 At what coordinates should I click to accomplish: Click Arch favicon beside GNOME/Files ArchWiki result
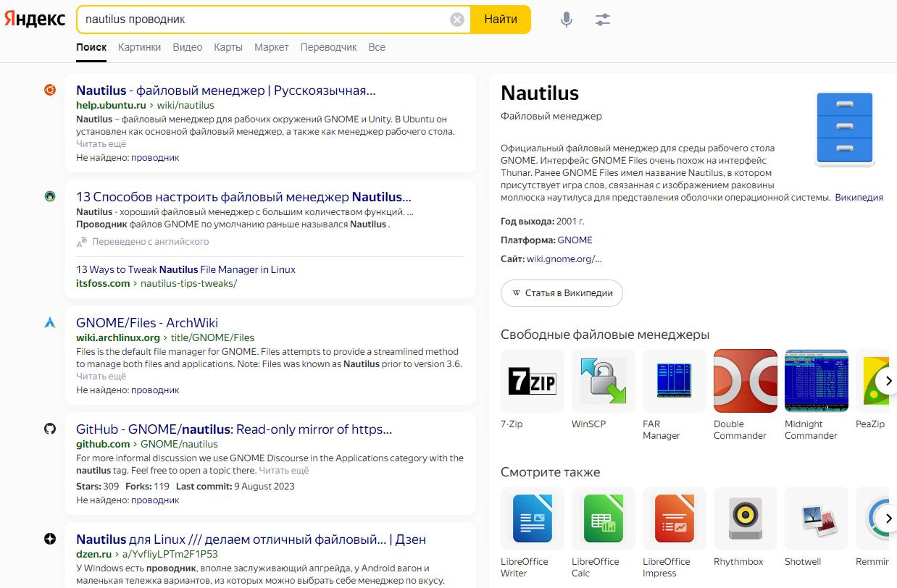pyautogui.click(x=50, y=322)
